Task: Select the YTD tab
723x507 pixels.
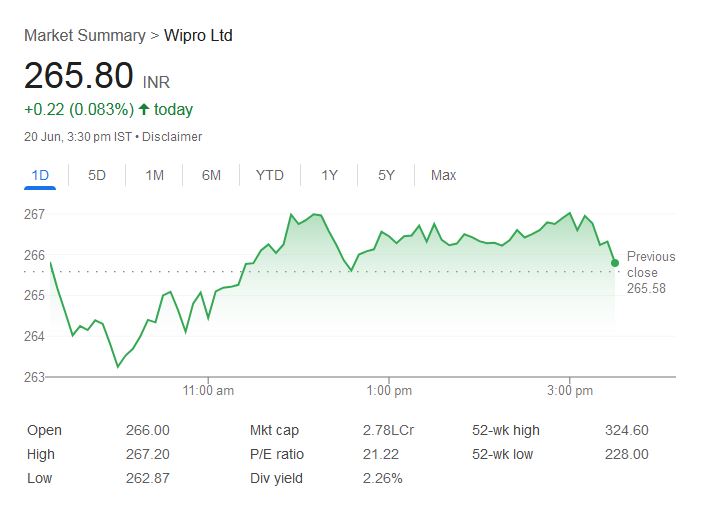Action: pos(269,175)
